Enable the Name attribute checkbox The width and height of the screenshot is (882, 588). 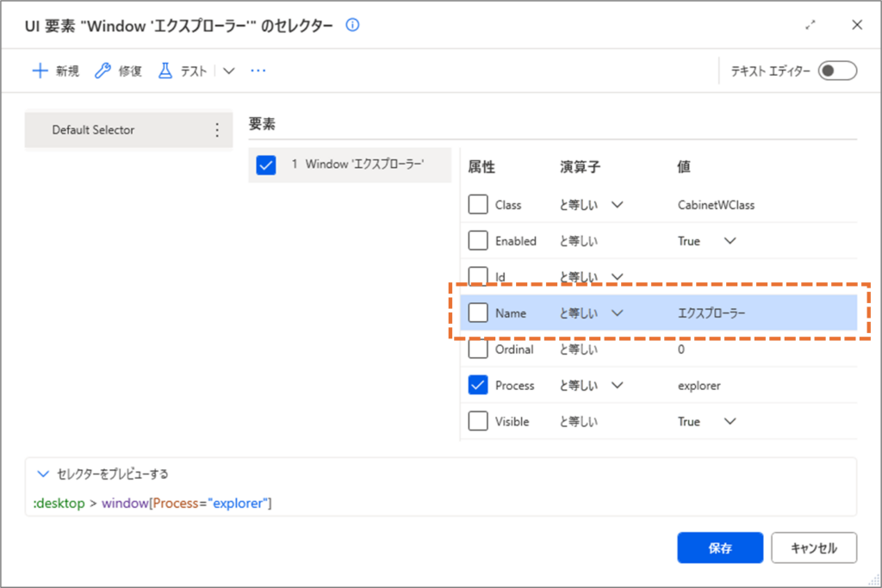(x=477, y=313)
